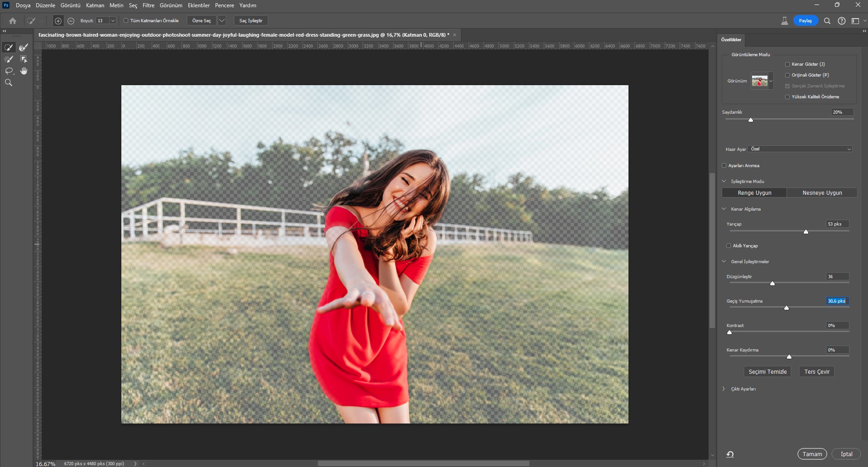Cancel with the İptal button
The image size is (868, 467).
coord(846,454)
